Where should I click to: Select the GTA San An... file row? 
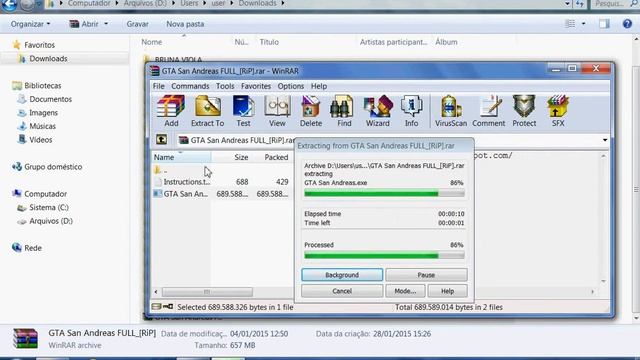click(x=222, y=194)
